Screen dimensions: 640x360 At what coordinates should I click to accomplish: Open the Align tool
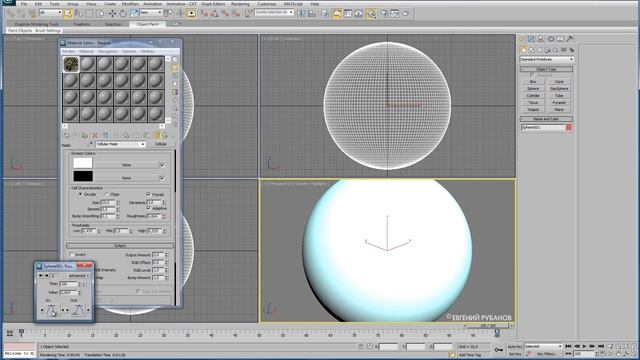pos(312,13)
